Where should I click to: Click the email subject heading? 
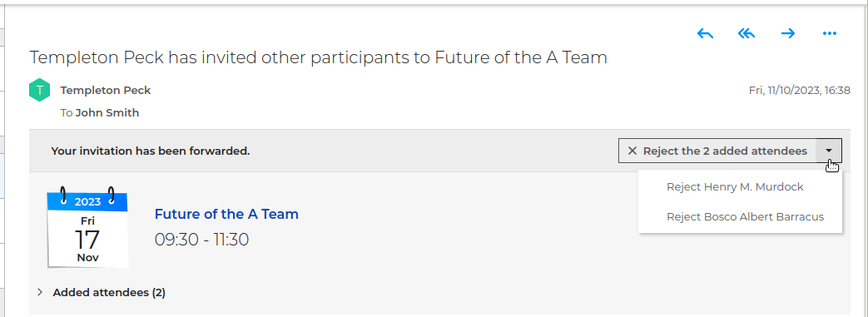click(x=318, y=57)
